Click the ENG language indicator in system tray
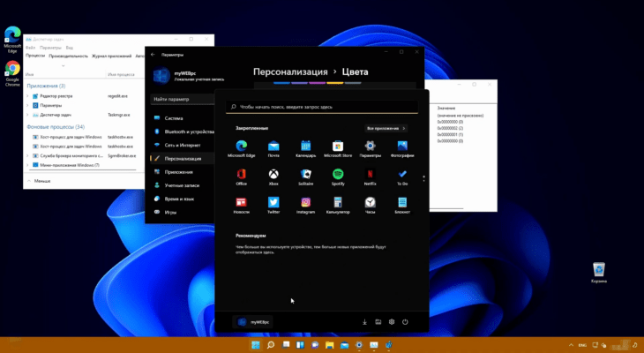Screen dimensions: 644x353 582,345
